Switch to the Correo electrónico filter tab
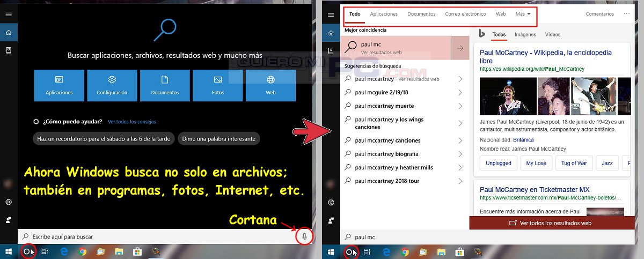 tap(465, 14)
